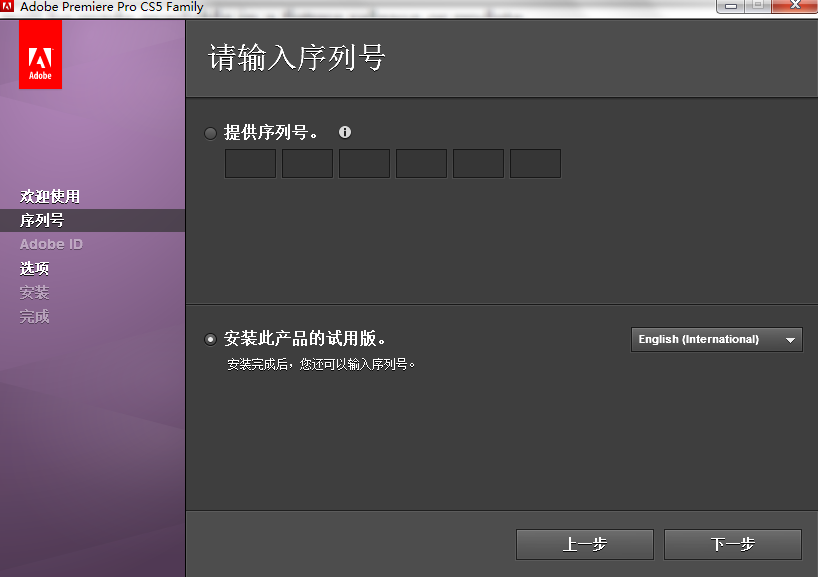The width and height of the screenshot is (818, 577).
Task: Focus the third serial number box
Action: [364, 163]
